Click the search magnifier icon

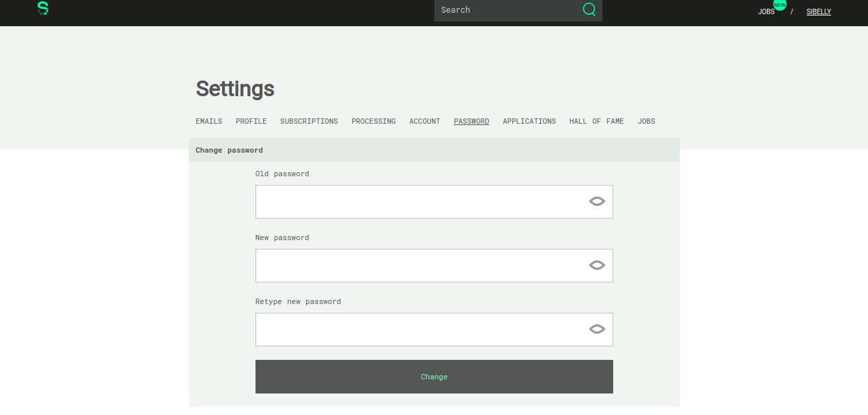pos(589,9)
